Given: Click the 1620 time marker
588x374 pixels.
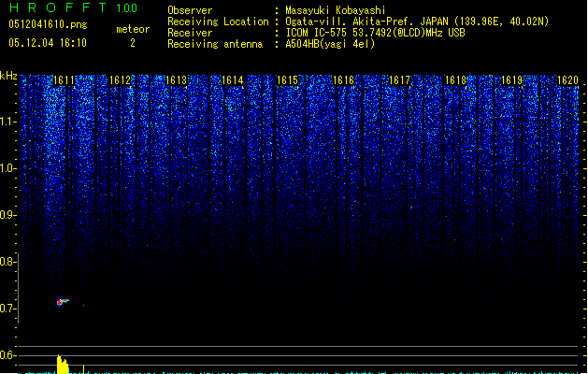Looking at the screenshot, I should [x=567, y=80].
